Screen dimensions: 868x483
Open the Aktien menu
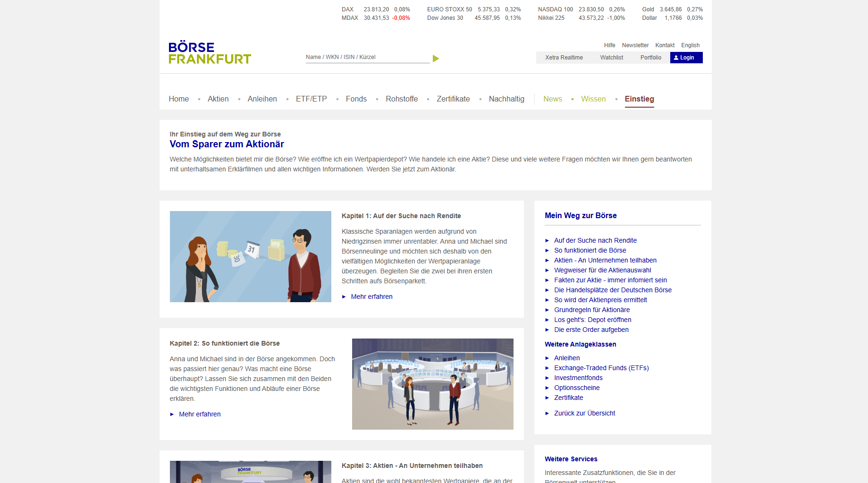coord(218,99)
